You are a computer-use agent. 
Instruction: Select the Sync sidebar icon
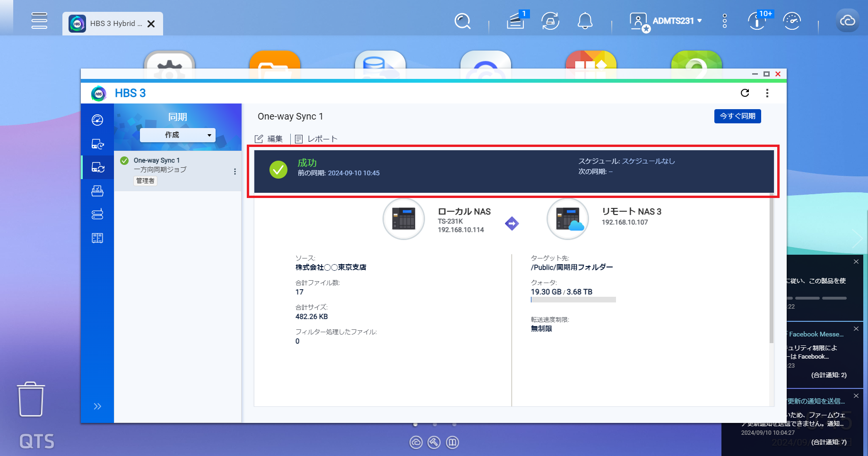98,167
